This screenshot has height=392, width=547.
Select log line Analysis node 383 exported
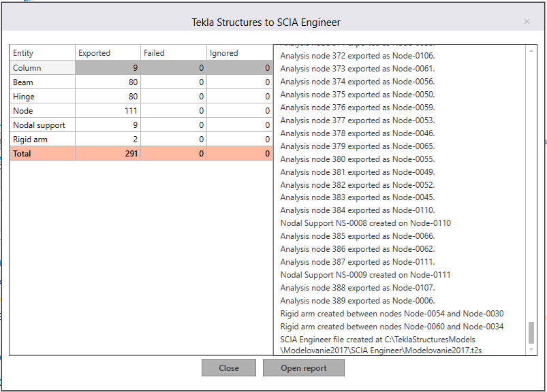pyautogui.click(x=358, y=197)
